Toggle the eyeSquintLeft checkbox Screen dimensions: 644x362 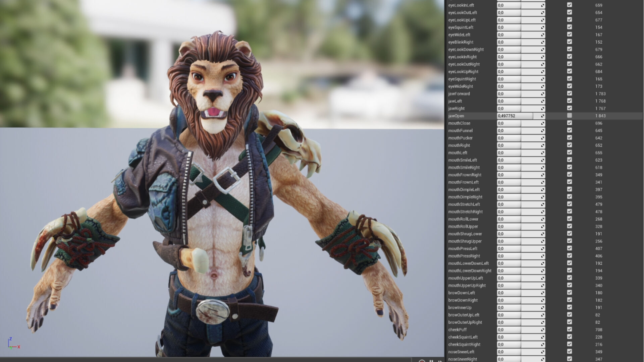(569, 27)
